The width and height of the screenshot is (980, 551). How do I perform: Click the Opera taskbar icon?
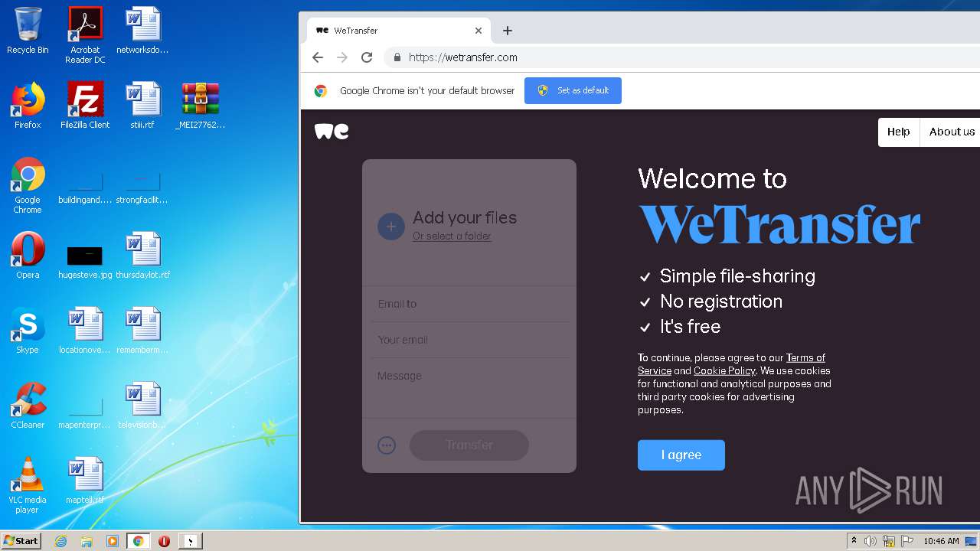164,541
